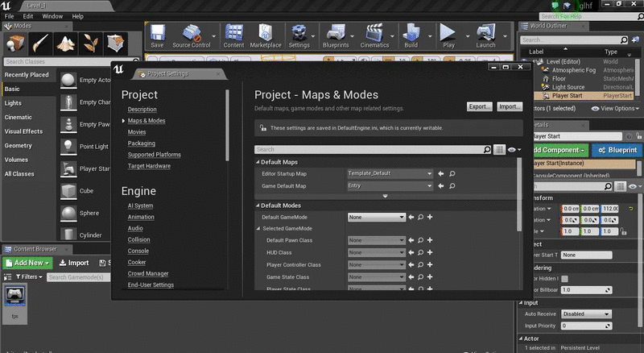This screenshot has width=644, height=353.
Task: Select the Landscape mode icon
Action: (x=68, y=43)
